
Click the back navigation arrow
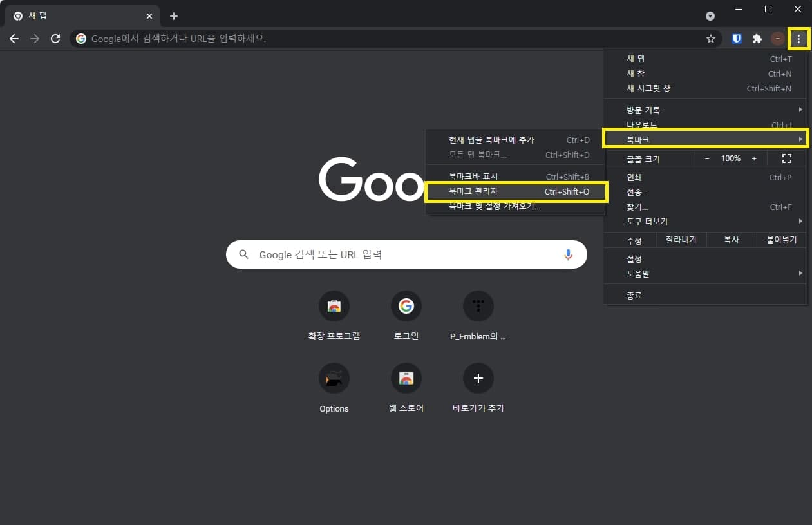point(14,38)
